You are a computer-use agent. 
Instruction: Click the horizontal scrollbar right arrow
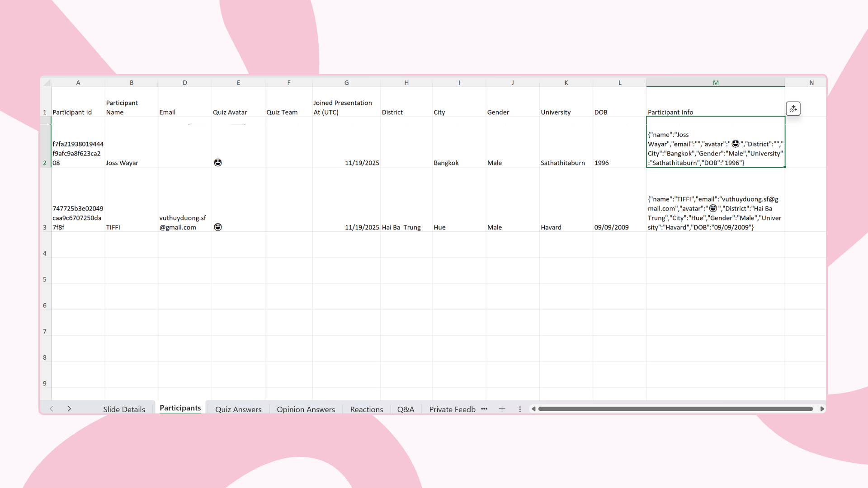point(822,408)
